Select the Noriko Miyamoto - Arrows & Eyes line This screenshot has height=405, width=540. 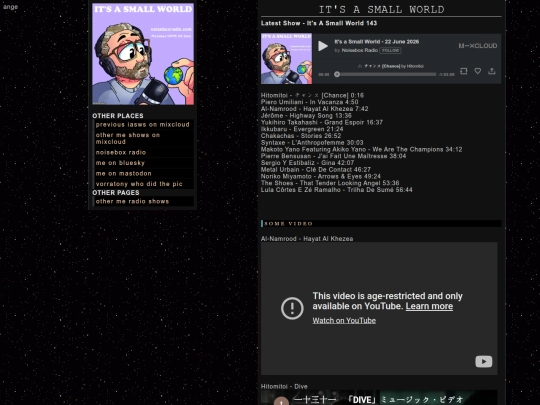pos(321,176)
